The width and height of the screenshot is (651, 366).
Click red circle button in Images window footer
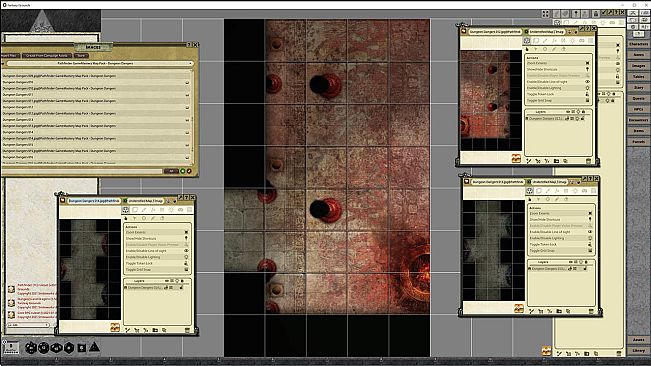click(189, 171)
